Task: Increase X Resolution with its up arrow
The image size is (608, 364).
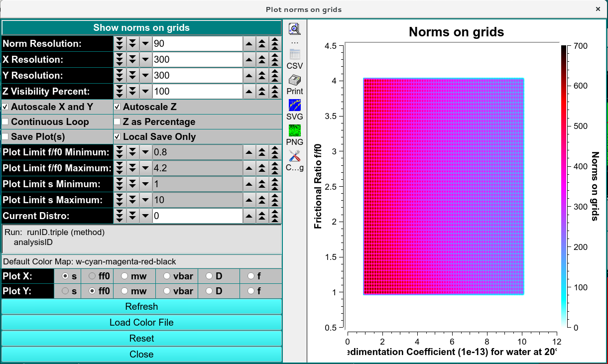Action: tap(249, 59)
